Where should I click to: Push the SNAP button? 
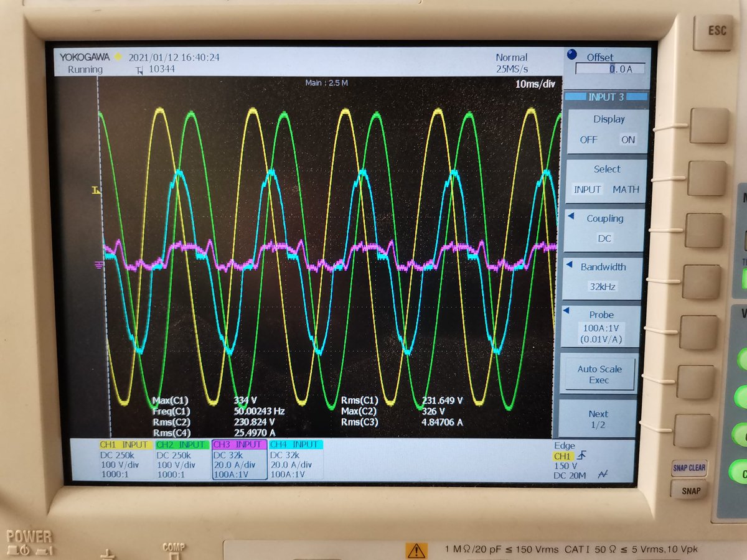(688, 491)
